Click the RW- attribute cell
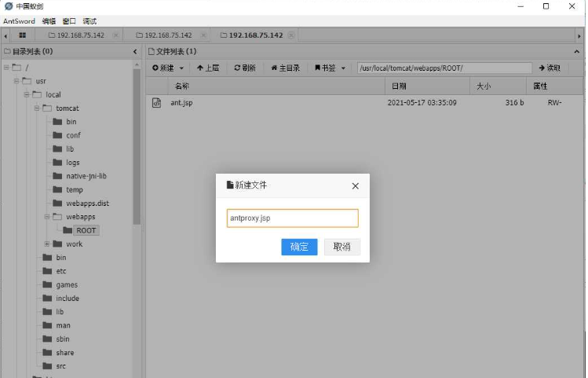 [x=554, y=102]
